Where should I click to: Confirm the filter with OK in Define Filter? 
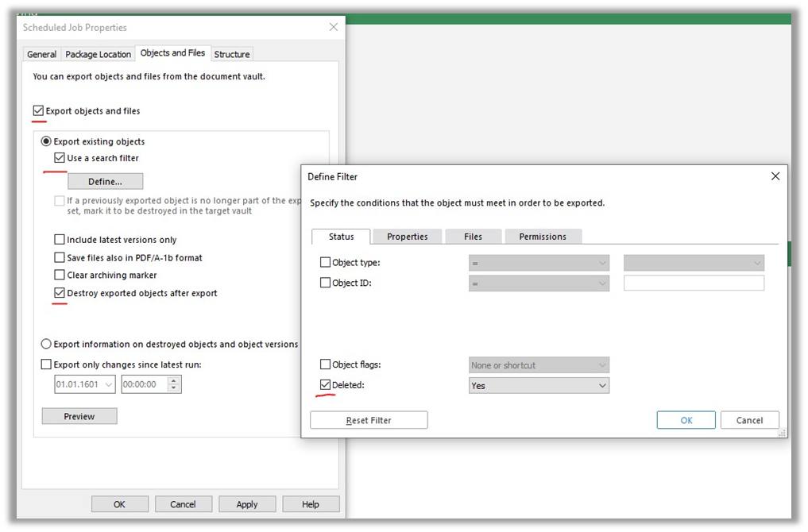(x=686, y=420)
